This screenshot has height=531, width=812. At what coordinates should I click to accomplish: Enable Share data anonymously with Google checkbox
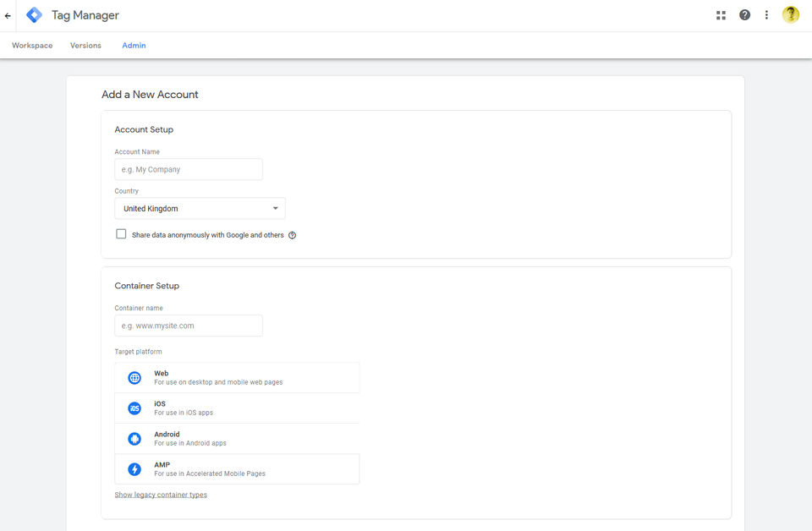(121, 234)
